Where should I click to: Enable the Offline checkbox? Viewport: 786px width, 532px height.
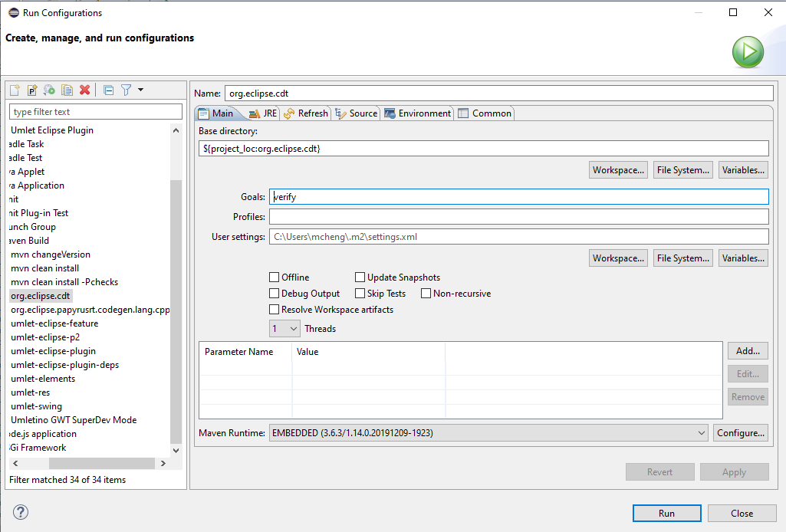[x=275, y=277]
